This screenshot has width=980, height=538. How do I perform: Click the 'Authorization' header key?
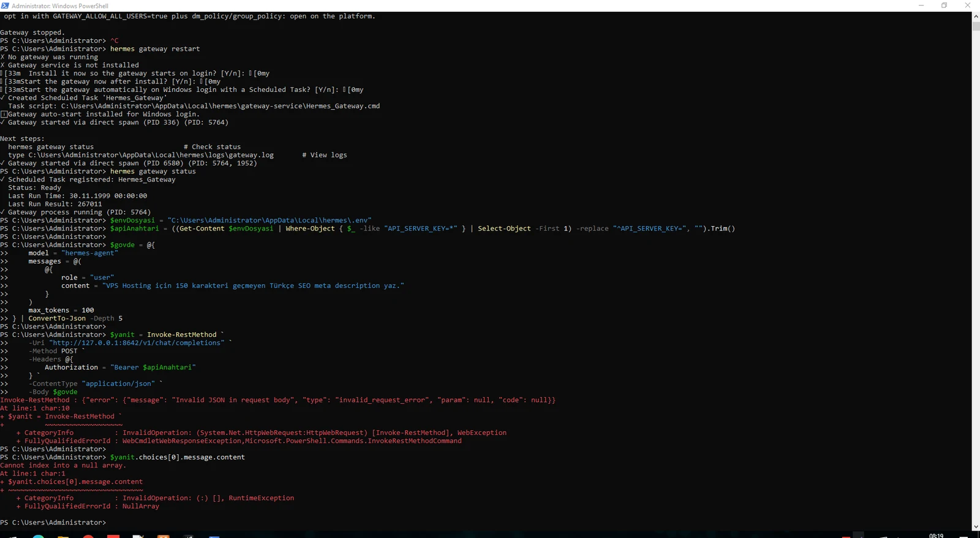(71, 368)
